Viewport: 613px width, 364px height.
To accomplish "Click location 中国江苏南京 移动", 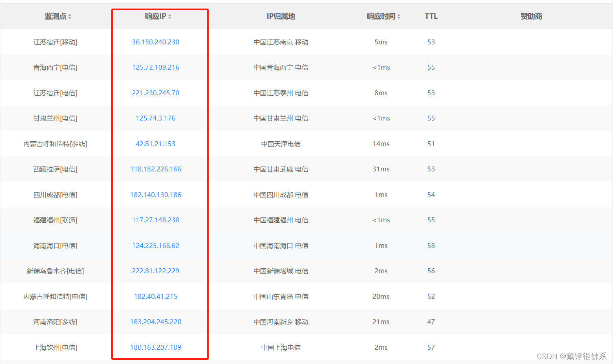I will (281, 42).
